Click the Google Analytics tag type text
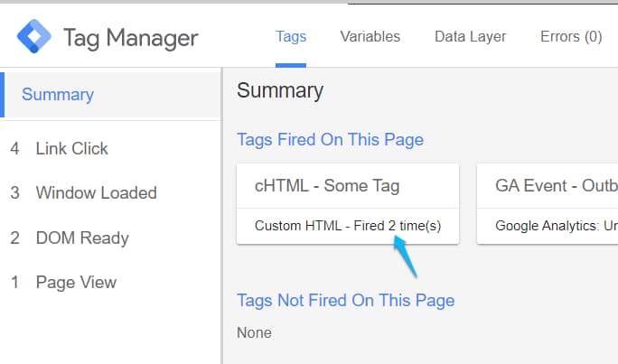The width and height of the screenshot is (618, 364). click(x=555, y=226)
